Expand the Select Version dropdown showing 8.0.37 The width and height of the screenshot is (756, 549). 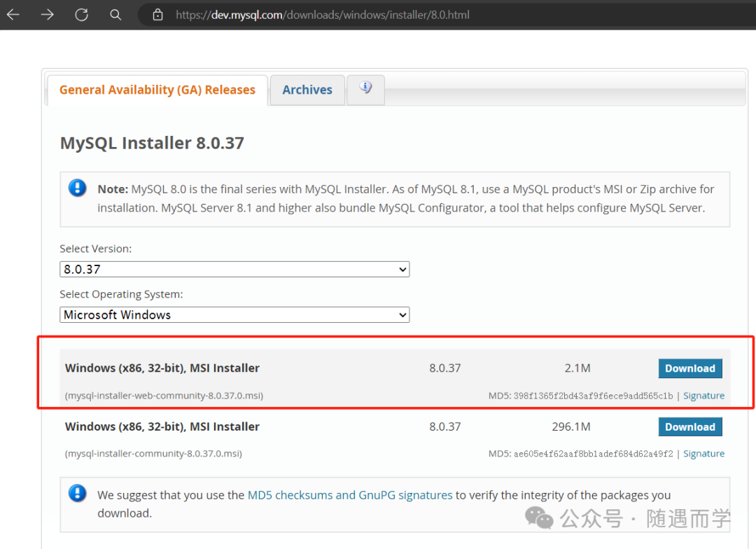(234, 269)
